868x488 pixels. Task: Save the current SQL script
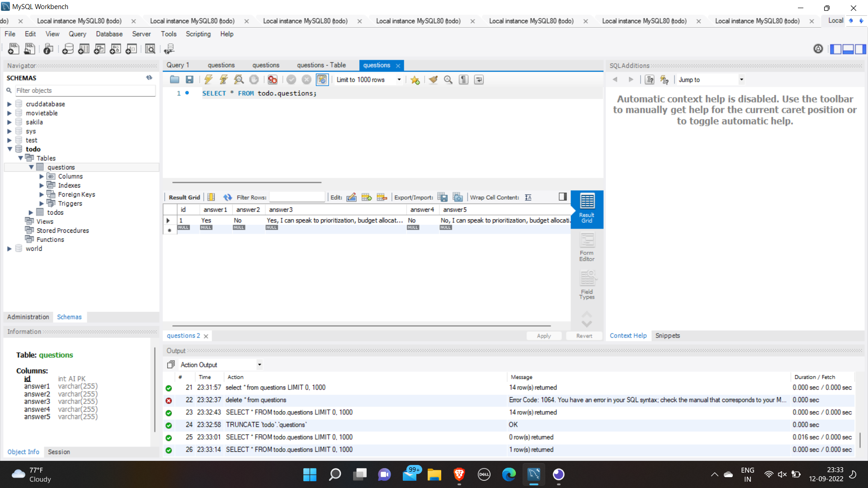point(189,80)
